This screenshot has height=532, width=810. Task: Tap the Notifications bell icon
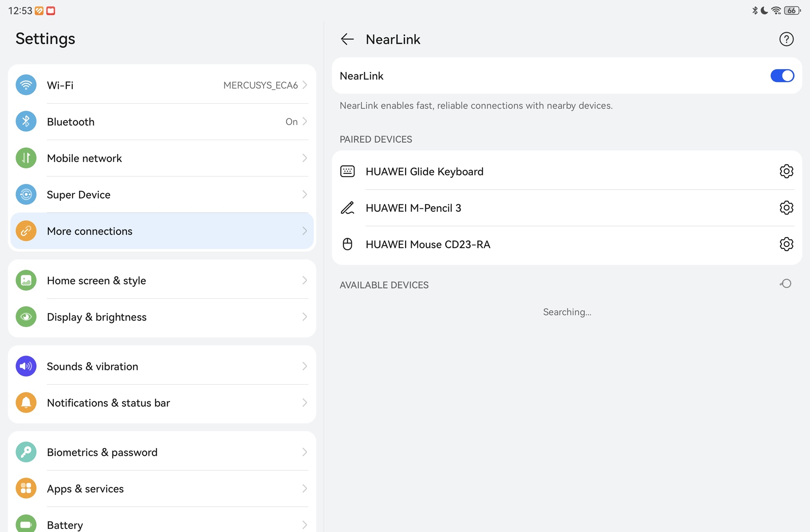(26, 402)
